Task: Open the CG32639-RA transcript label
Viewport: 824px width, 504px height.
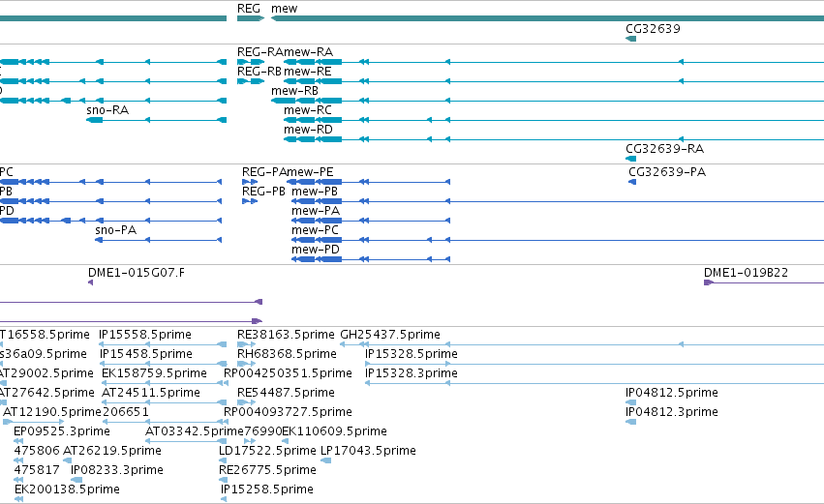Action: 665,149
